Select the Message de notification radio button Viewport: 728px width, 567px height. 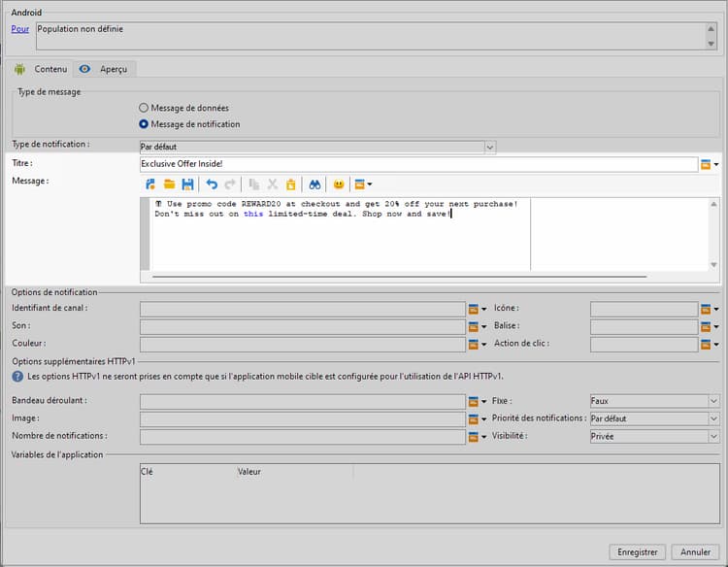[x=145, y=124]
